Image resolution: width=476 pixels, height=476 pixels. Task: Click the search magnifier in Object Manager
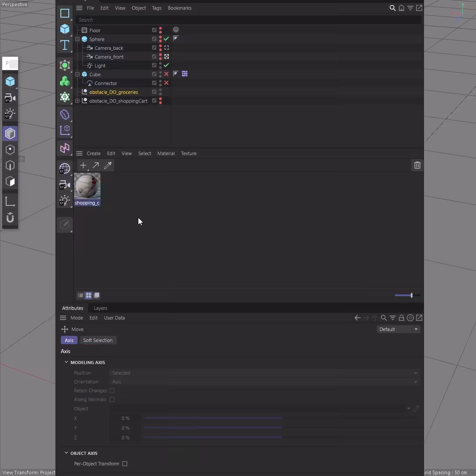click(x=393, y=8)
